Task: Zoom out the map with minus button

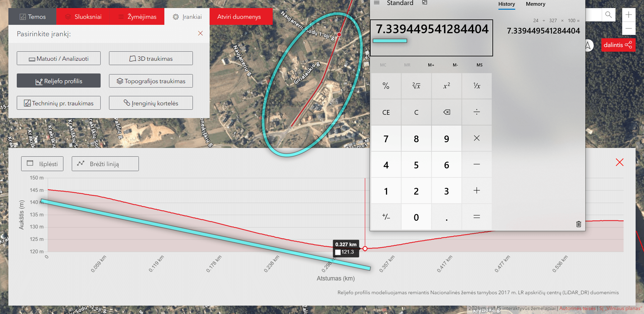Action: pyautogui.click(x=629, y=28)
